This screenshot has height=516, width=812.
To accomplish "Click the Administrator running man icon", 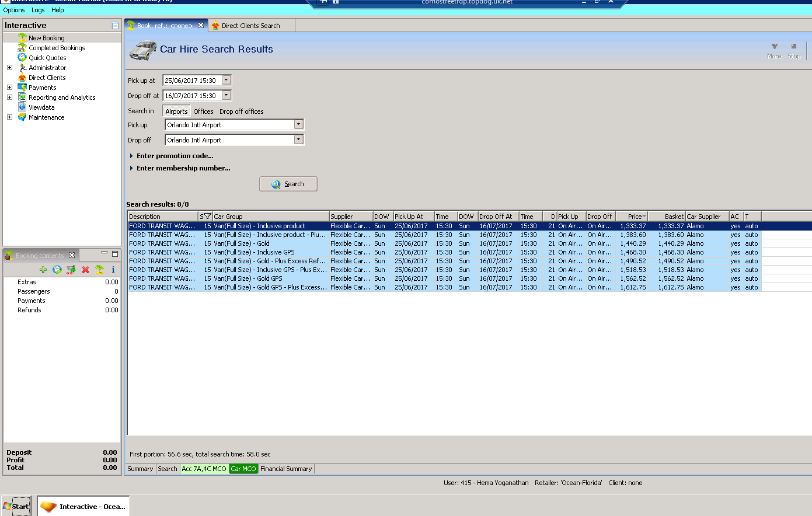I will pyautogui.click(x=22, y=67).
